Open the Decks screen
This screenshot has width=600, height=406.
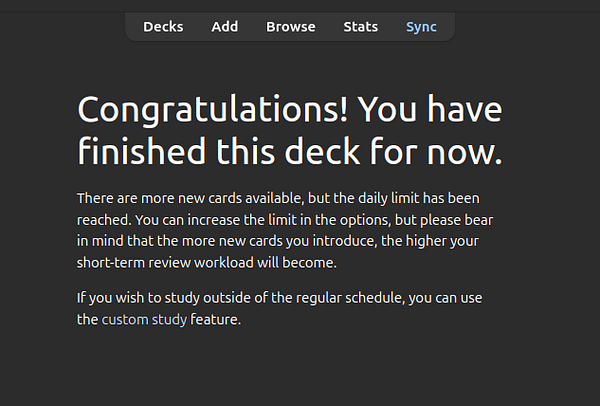point(163,27)
